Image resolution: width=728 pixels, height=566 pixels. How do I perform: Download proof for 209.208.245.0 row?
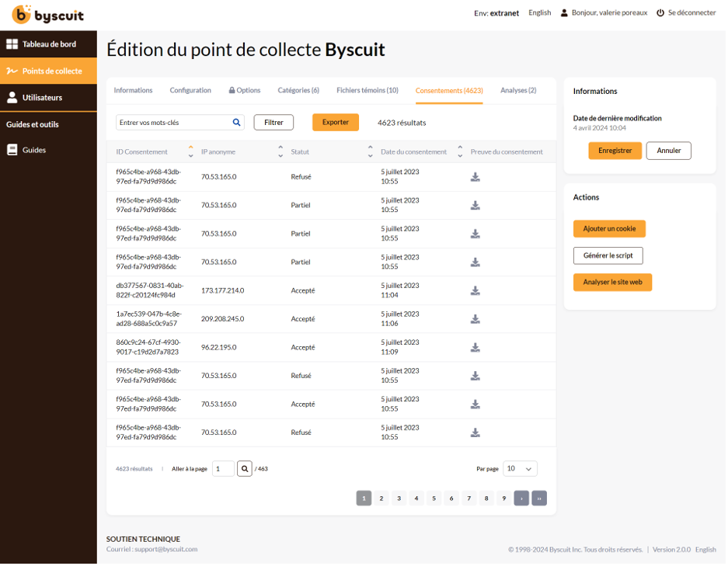point(475,319)
